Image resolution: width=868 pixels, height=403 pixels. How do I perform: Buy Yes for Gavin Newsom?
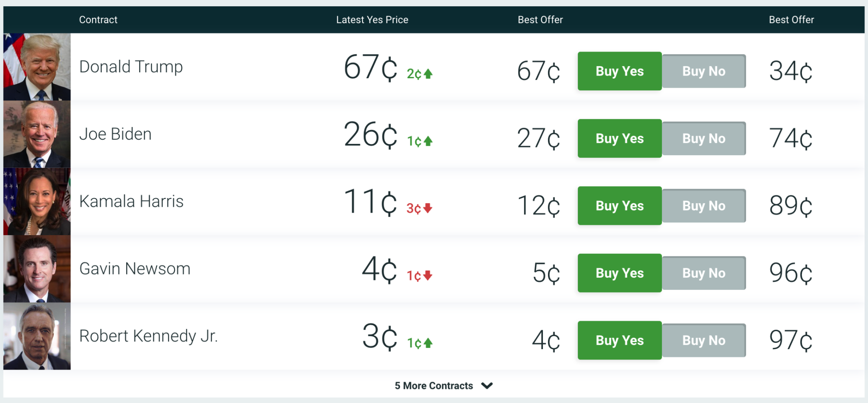coord(620,273)
